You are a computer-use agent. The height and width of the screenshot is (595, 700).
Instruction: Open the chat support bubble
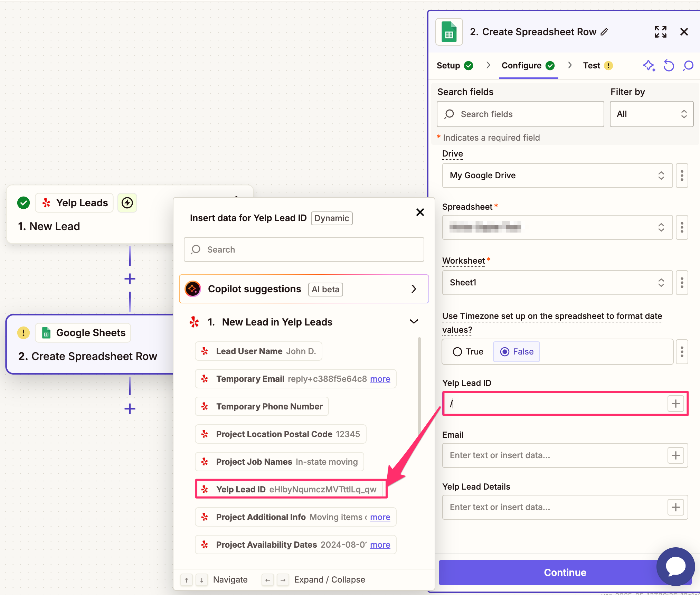tap(675, 567)
